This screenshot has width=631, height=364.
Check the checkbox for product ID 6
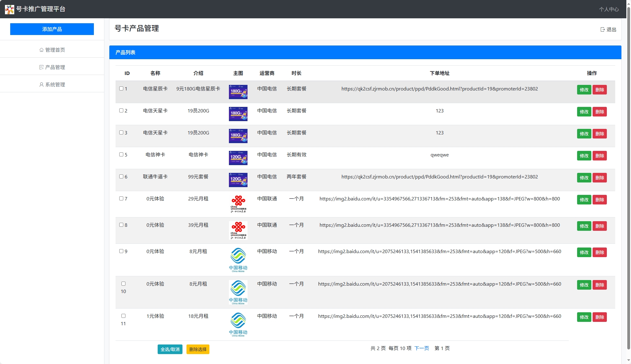[121, 177]
